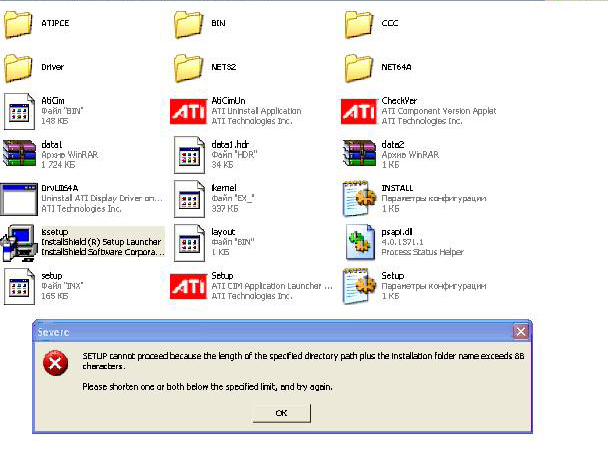The width and height of the screenshot is (608, 473).
Task: Select the data2 WinRAR archive icon
Action: [359, 154]
